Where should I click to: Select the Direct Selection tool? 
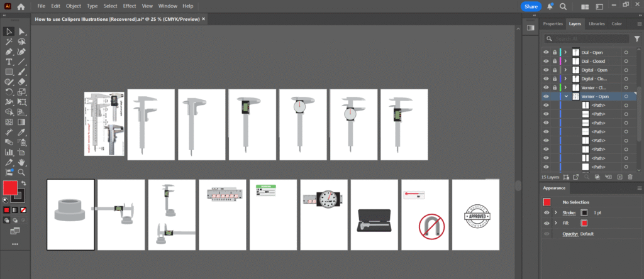(x=22, y=31)
